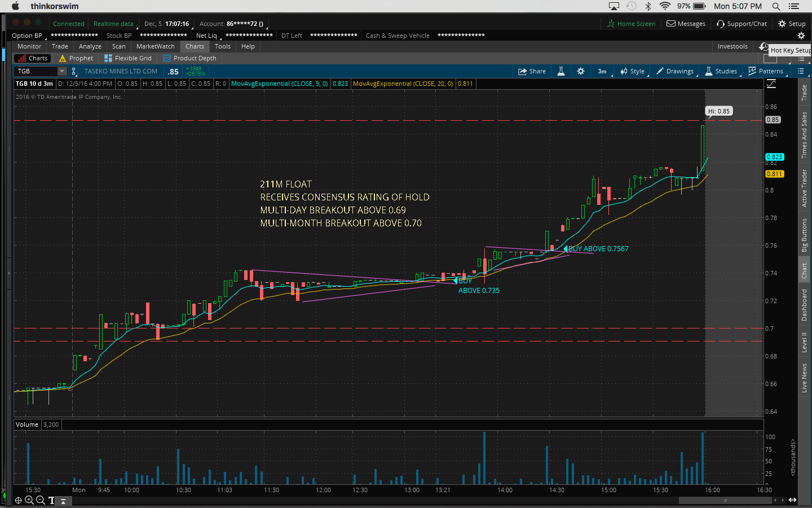Screen dimensions: 812x508
Task: Click the zoom out magnifier icon
Action: 41,500
